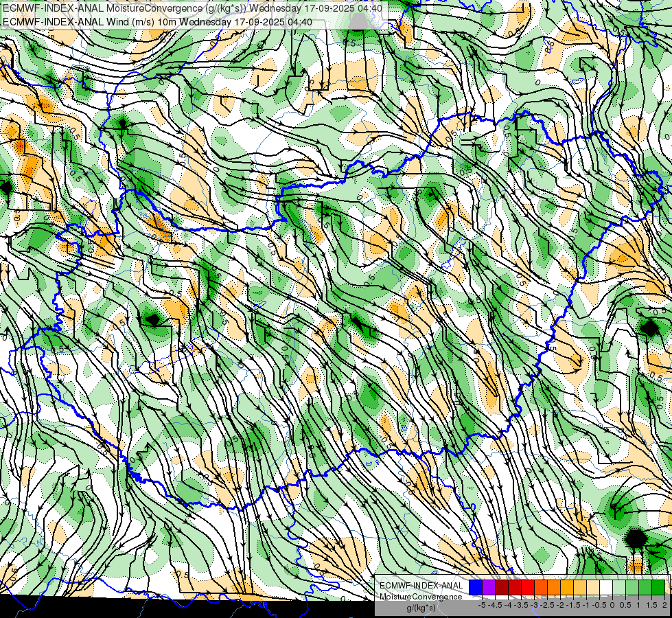672x618 pixels.
Task: Select the legend swatch between -3 and -2.5
Action: pos(541,587)
